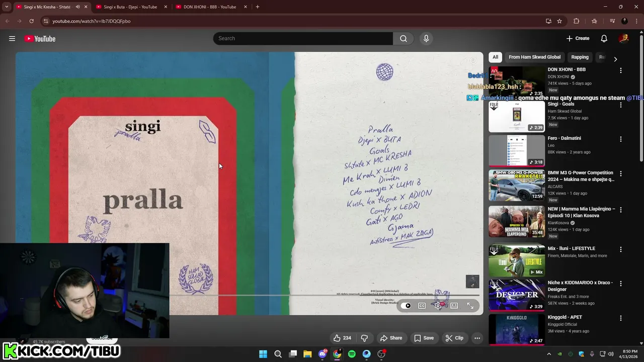Save the video to a playlist
Viewport: 644px width, 362px height.
click(424, 338)
